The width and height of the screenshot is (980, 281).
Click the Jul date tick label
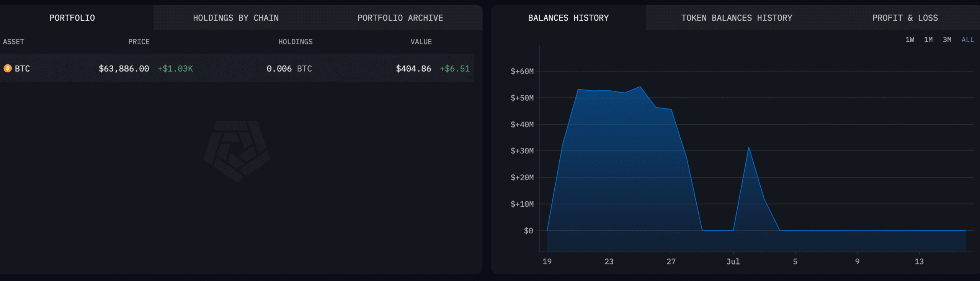point(733,261)
